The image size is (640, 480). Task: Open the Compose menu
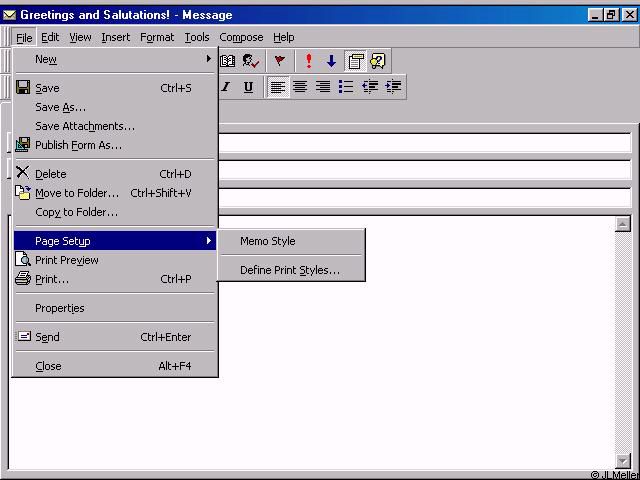(241, 38)
